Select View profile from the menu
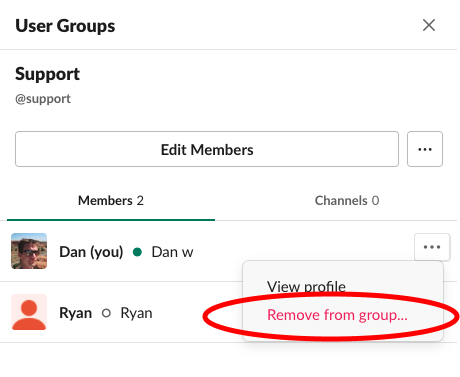The height and width of the screenshot is (377, 460). tap(306, 287)
